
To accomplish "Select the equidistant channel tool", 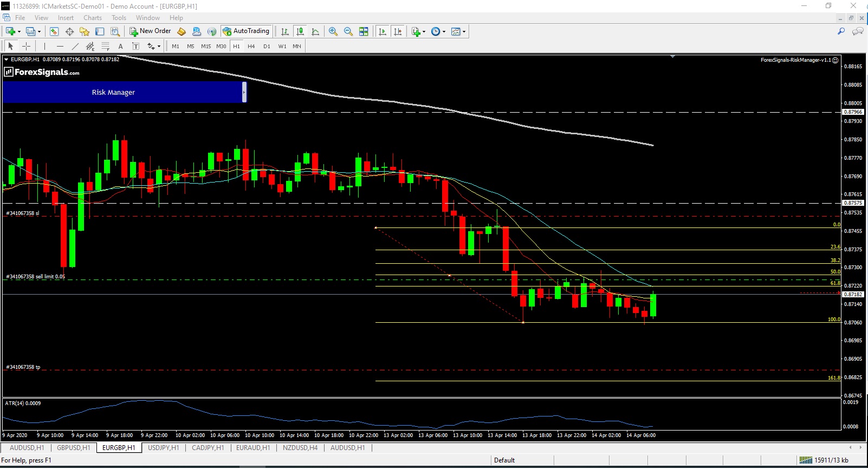I will (90, 46).
